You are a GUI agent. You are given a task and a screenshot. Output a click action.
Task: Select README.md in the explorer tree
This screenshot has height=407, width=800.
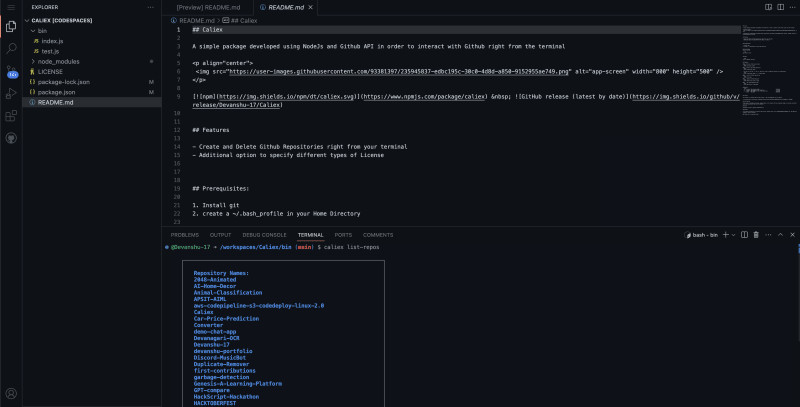92,102
